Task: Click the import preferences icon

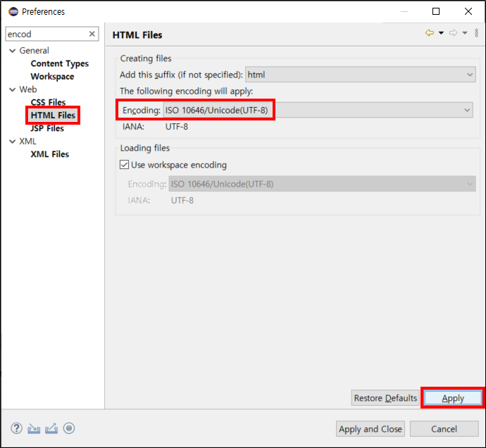Action: point(34,428)
